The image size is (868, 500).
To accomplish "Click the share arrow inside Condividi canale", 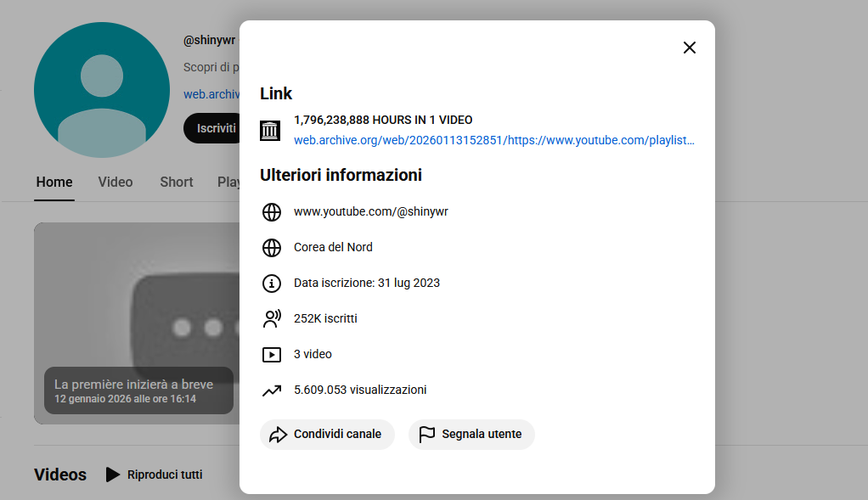I will coord(278,434).
